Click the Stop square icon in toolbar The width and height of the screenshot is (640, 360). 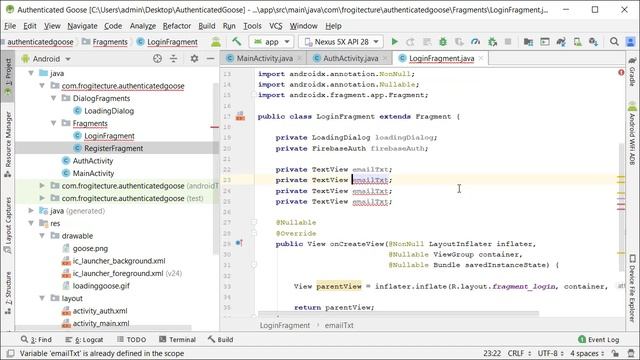[x=508, y=42]
